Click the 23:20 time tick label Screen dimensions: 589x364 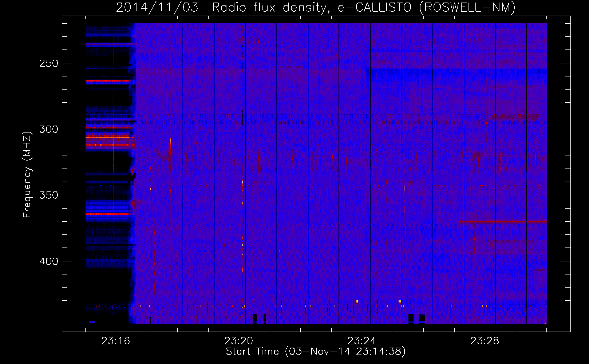(239, 341)
